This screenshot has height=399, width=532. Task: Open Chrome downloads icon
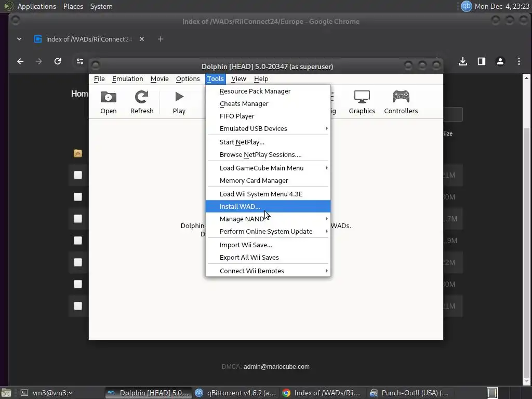tap(463, 61)
